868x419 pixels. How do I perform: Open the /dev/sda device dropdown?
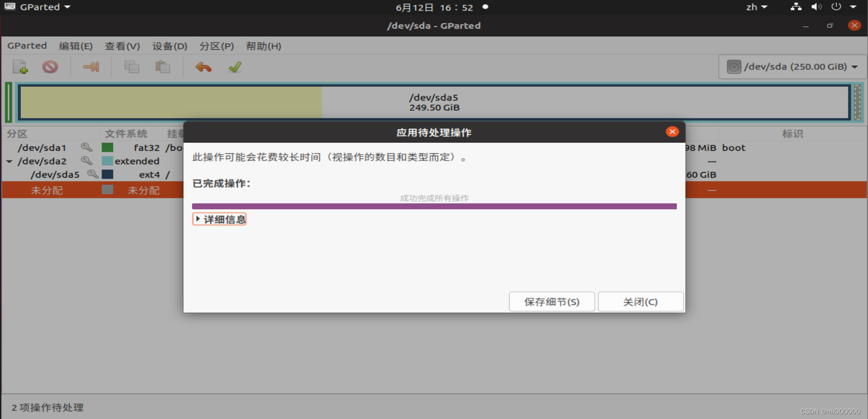tap(792, 67)
